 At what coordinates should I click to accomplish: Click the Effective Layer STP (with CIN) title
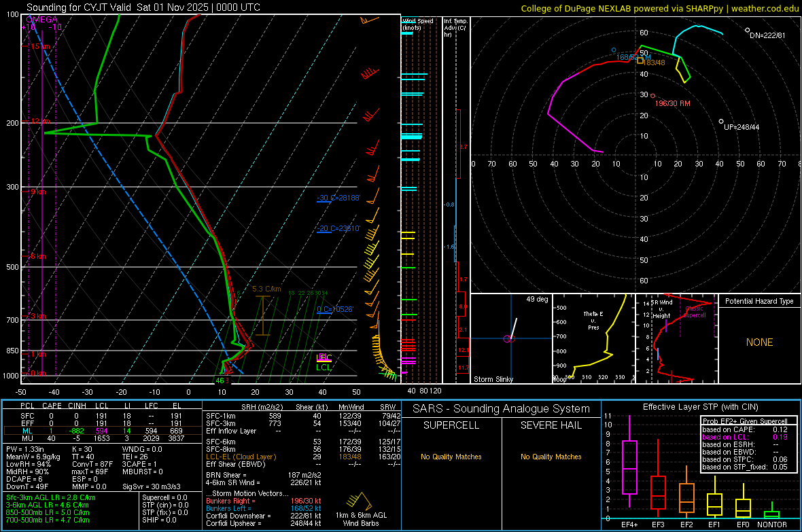(x=700, y=407)
